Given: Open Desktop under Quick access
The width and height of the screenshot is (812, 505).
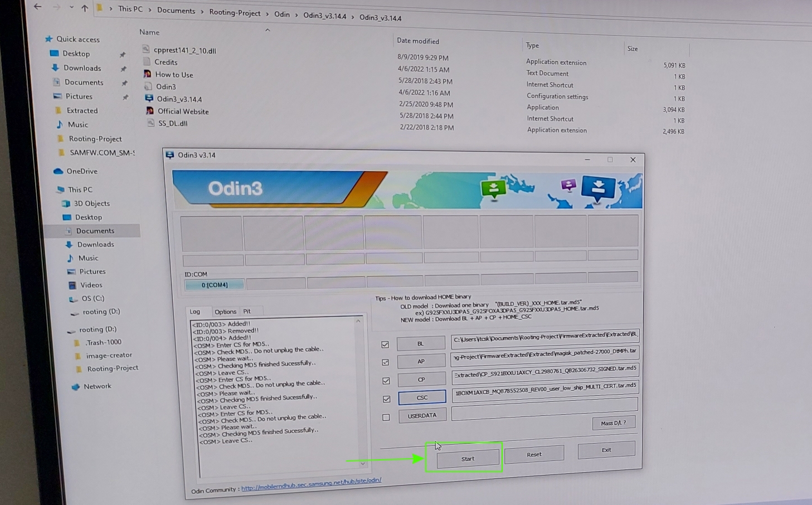Looking at the screenshot, I should click(x=76, y=54).
